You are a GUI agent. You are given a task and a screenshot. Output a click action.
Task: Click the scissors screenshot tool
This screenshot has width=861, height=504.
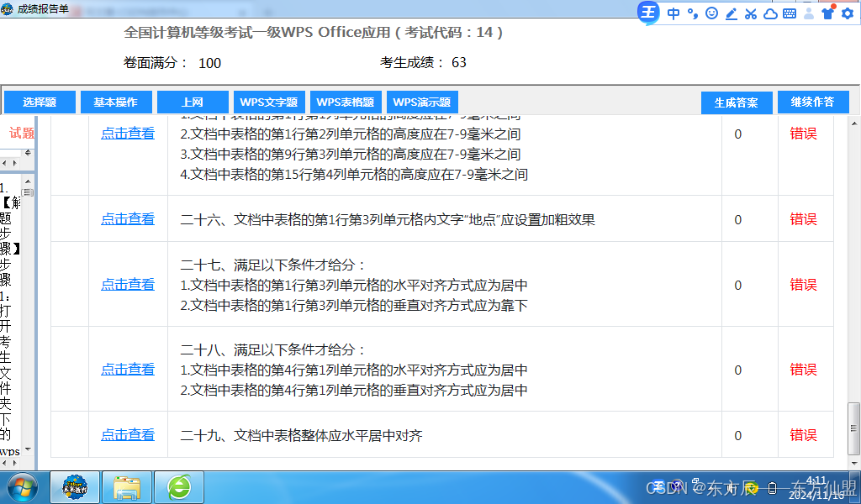pos(751,13)
